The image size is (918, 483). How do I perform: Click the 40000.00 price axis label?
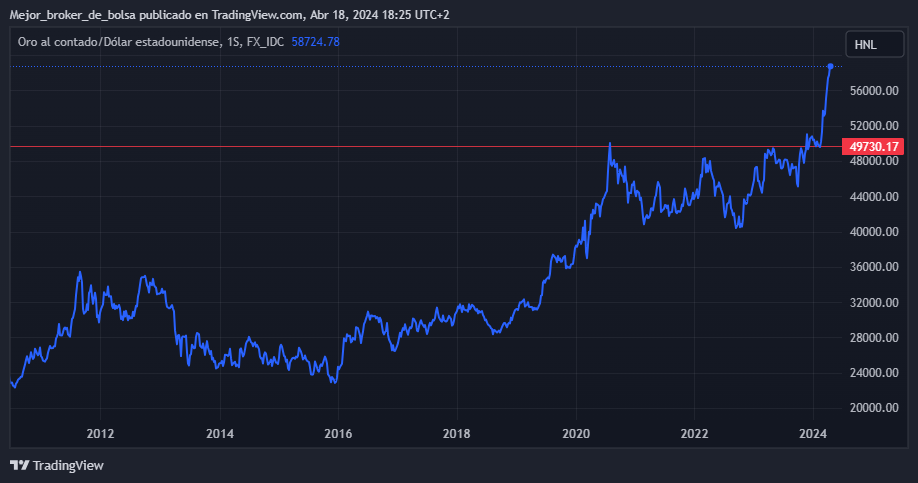(x=874, y=232)
